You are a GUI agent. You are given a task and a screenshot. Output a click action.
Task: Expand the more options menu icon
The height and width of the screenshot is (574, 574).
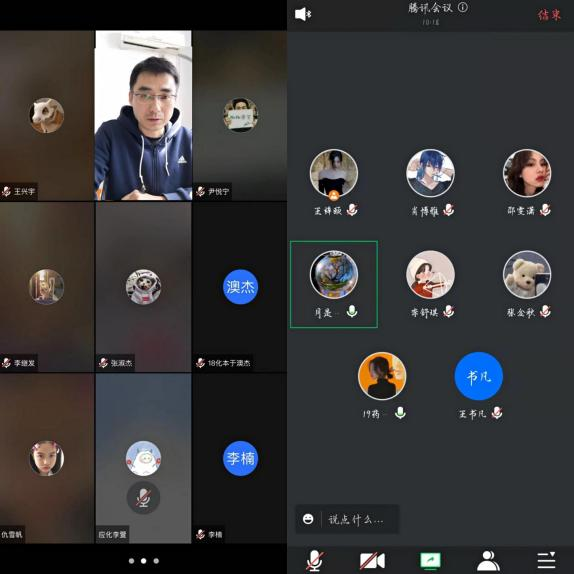click(546, 560)
